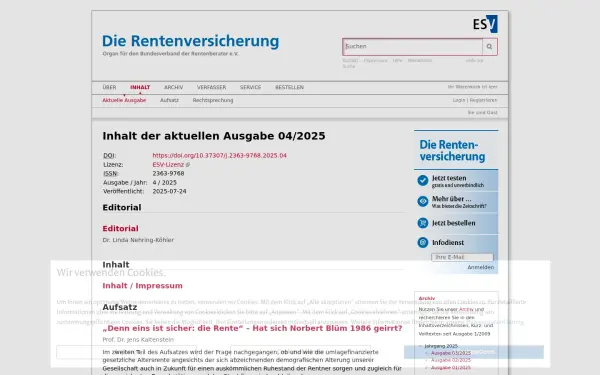Click the external-link icon beside ESV-Lizenz
600x375 pixels.
(188, 165)
